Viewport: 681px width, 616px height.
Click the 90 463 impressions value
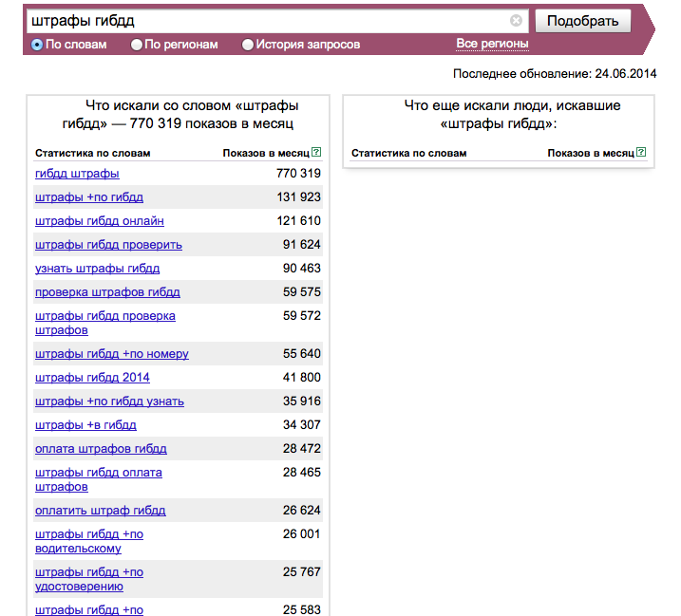pos(301,269)
